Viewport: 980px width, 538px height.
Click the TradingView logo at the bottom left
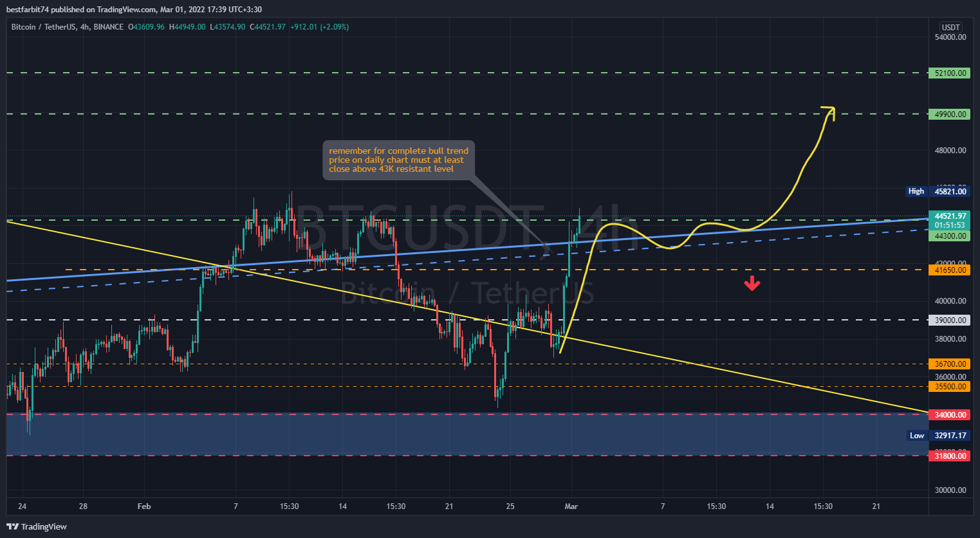tap(37, 526)
